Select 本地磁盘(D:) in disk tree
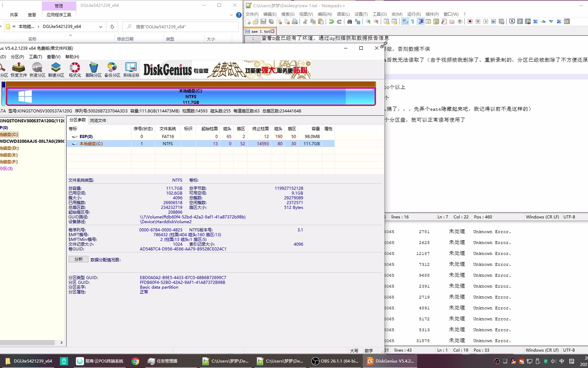 point(9,148)
